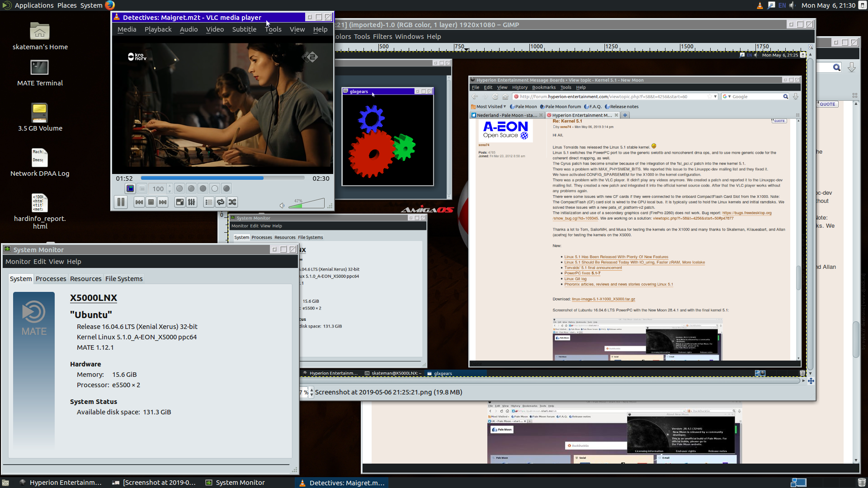Open VLC Playback menu
The width and height of the screenshot is (868, 488).
coord(158,29)
